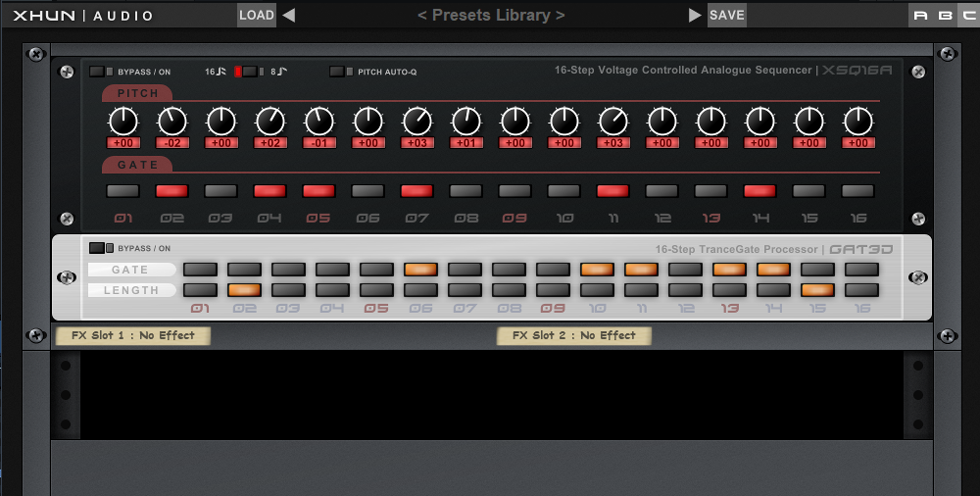Go to the next preset with the right arrow

695,15
